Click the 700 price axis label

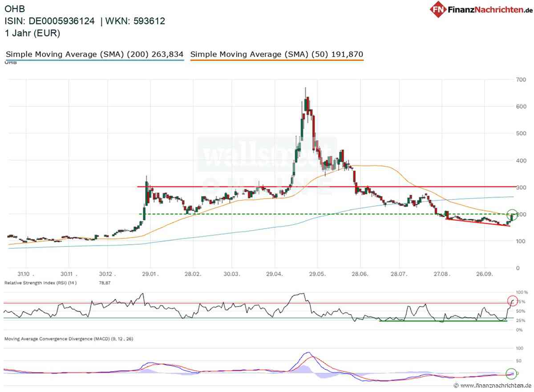point(518,79)
